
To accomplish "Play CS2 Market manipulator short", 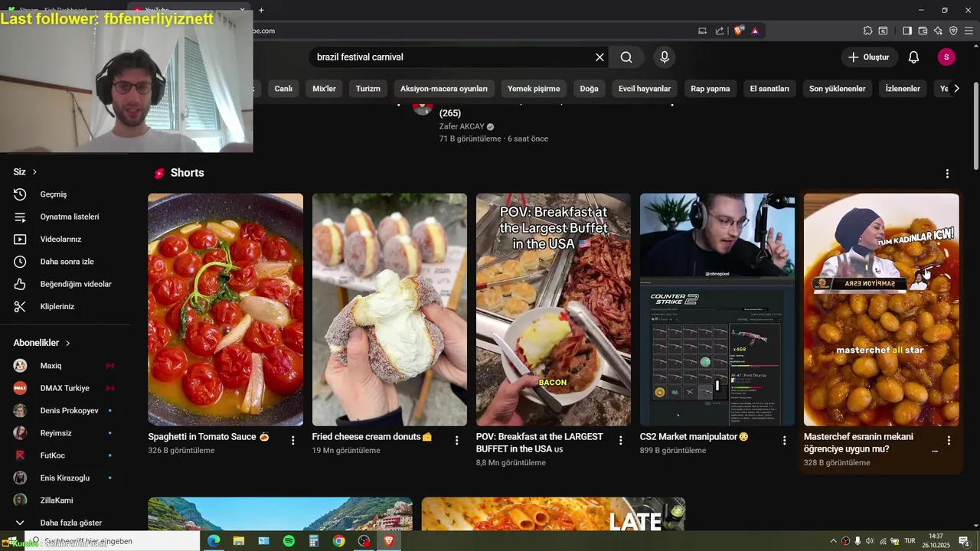I will (717, 309).
